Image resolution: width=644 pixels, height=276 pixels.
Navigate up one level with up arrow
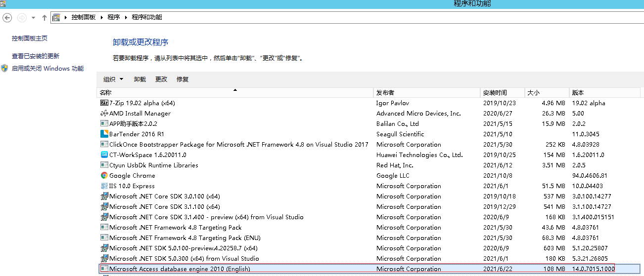tap(45, 17)
